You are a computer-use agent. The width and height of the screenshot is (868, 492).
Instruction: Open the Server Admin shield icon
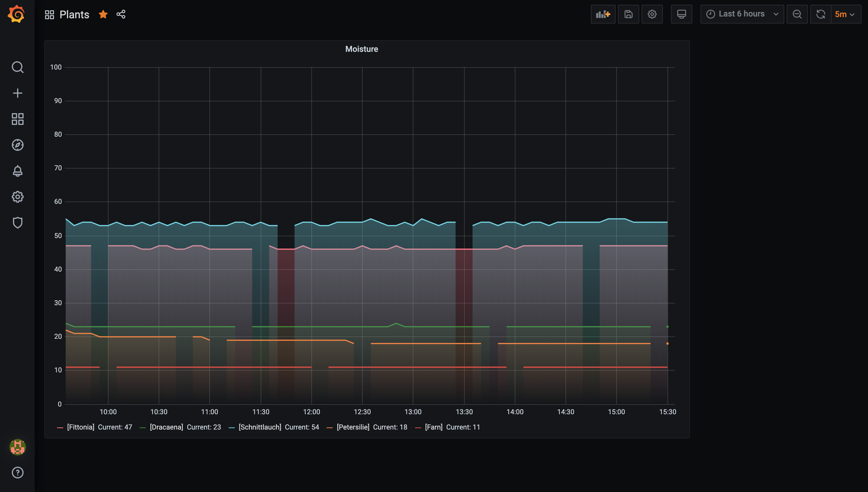[18, 223]
